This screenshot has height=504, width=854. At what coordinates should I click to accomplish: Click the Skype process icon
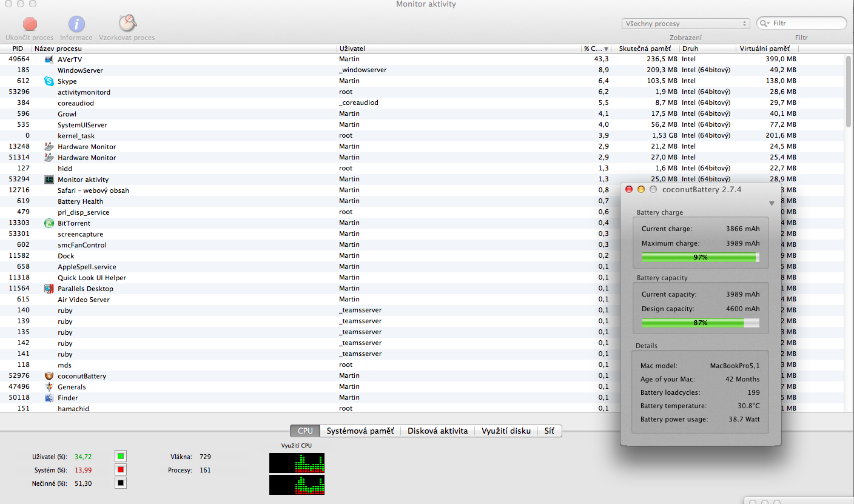[49, 81]
